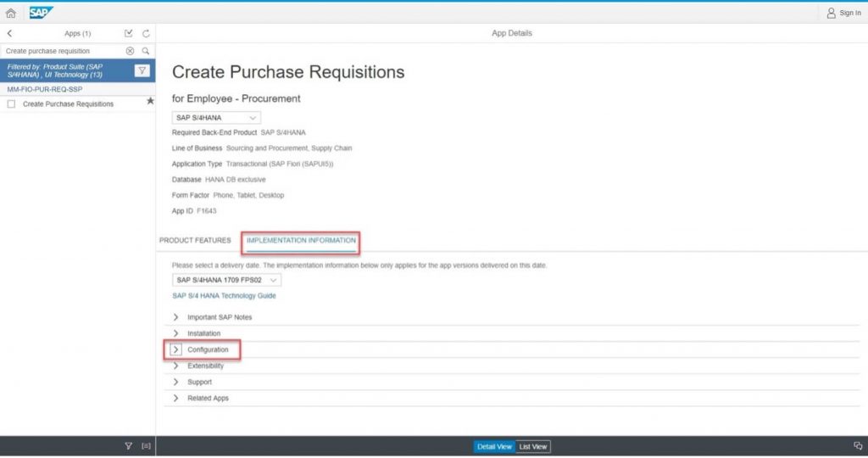The height and width of the screenshot is (458, 868).
Task: Expand the Configuration section
Action: coord(175,349)
